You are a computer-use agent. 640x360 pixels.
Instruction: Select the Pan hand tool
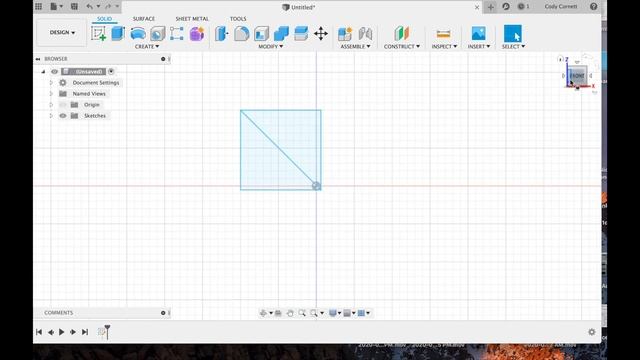click(x=290, y=313)
